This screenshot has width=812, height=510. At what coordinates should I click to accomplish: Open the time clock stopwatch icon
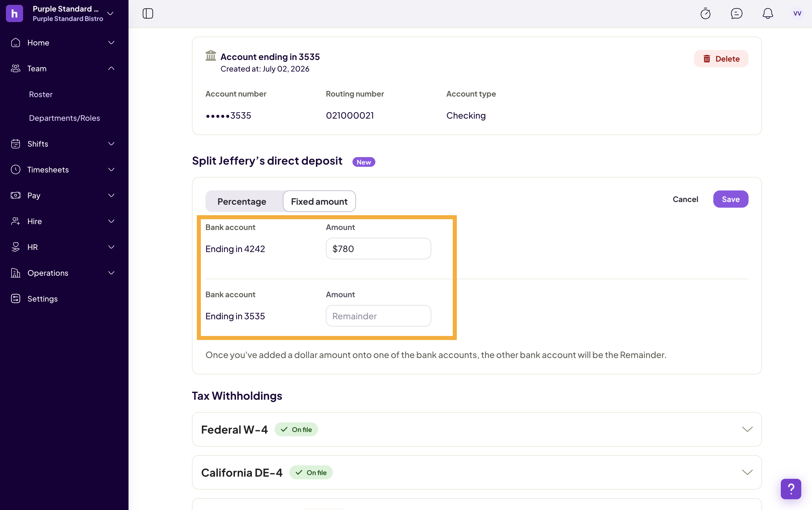click(706, 13)
